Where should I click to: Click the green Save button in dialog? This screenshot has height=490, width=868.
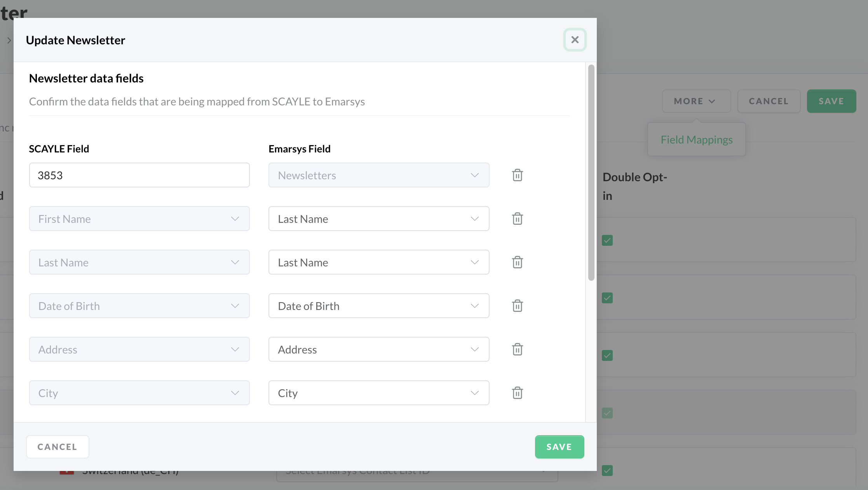click(x=559, y=447)
